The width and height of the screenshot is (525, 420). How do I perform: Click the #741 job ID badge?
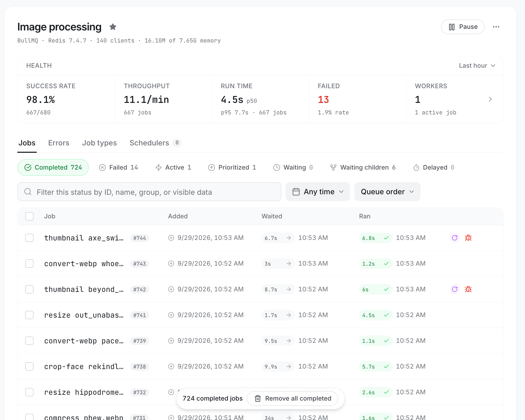[x=140, y=315]
